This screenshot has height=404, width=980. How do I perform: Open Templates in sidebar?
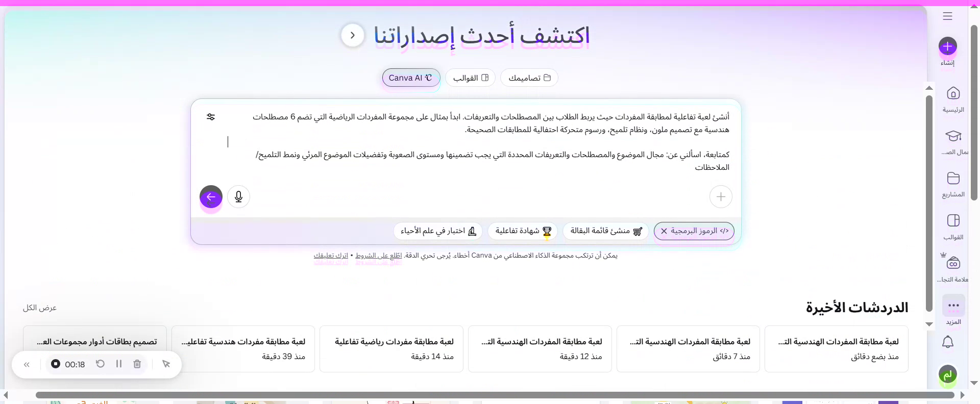click(953, 226)
